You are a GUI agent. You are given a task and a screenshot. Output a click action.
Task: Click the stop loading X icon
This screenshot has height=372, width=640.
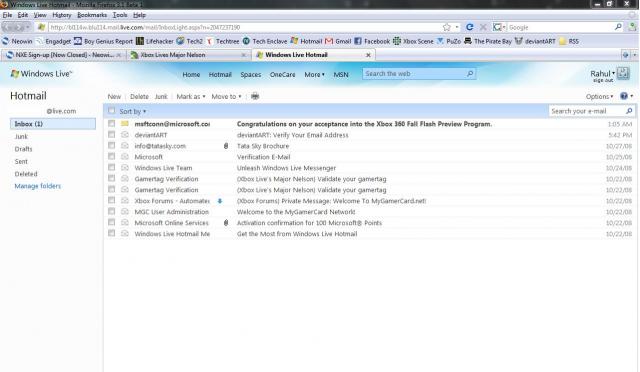(x=483, y=27)
